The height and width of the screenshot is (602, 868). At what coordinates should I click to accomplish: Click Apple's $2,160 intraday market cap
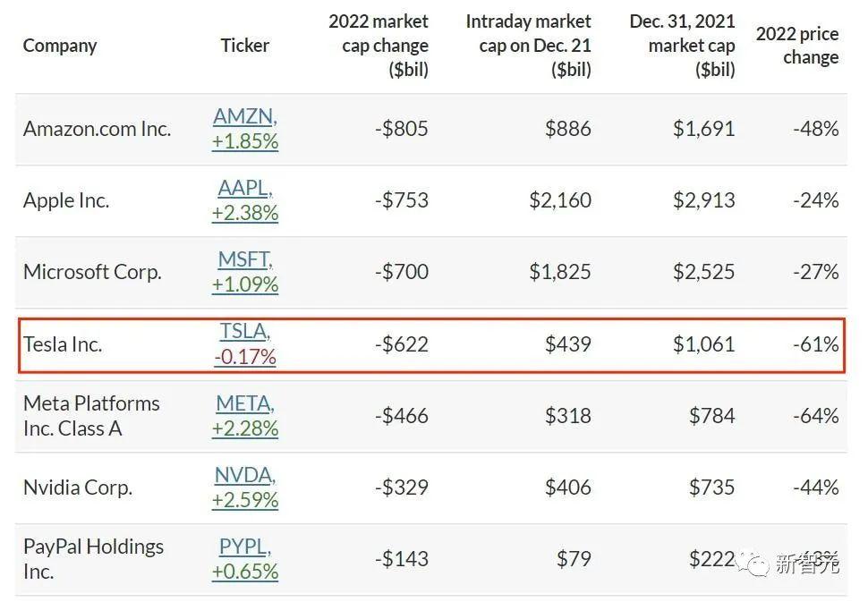tap(559, 200)
